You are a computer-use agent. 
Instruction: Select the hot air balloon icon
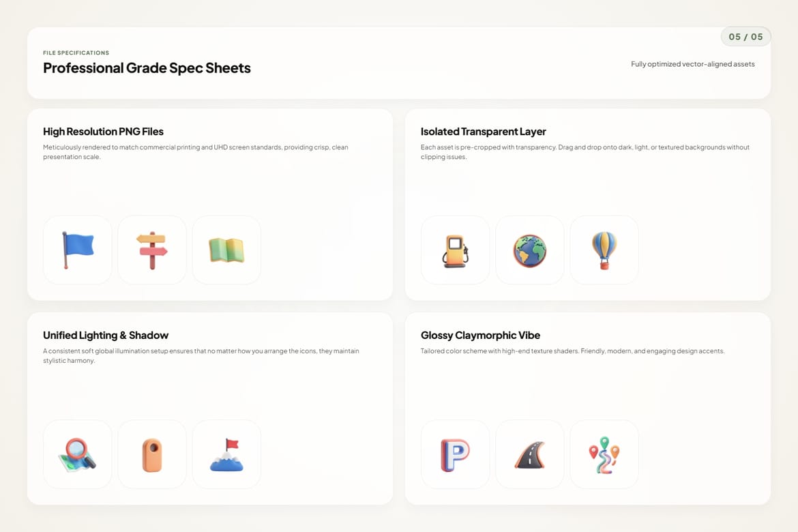(x=604, y=250)
